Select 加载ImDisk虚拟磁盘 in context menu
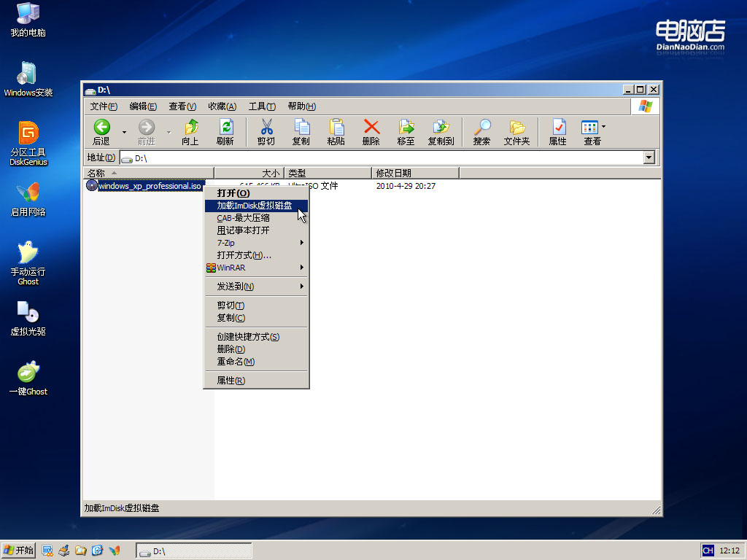 255,206
